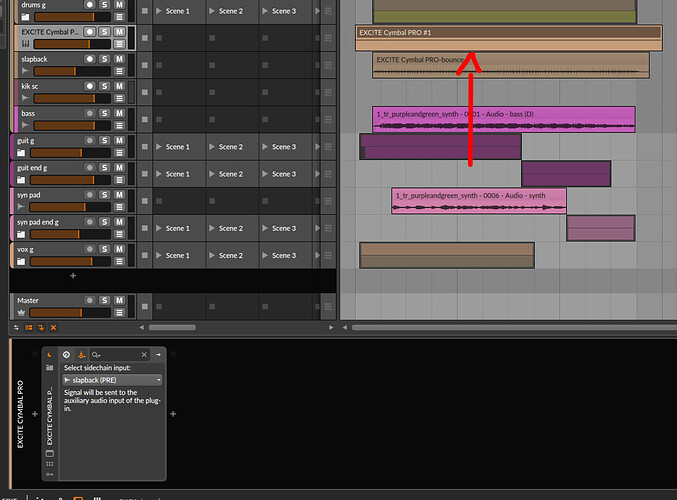
Task: Solo the guit g group track
Action: [x=104, y=140]
